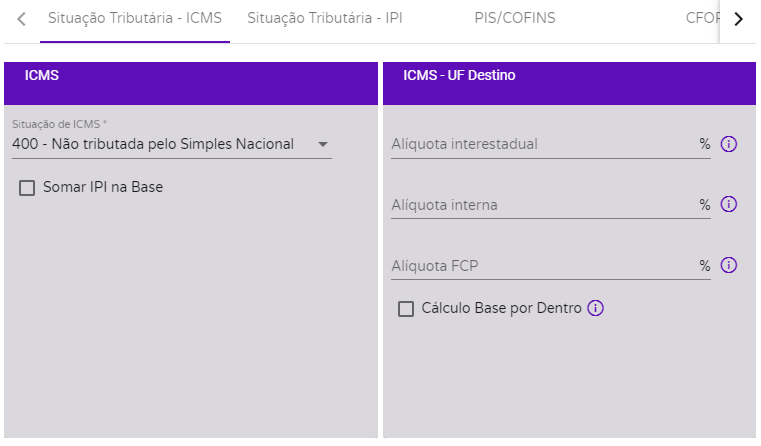Click the right tab scroll arrow
The width and height of the screenshot is (761, 446).
(738, 19)
